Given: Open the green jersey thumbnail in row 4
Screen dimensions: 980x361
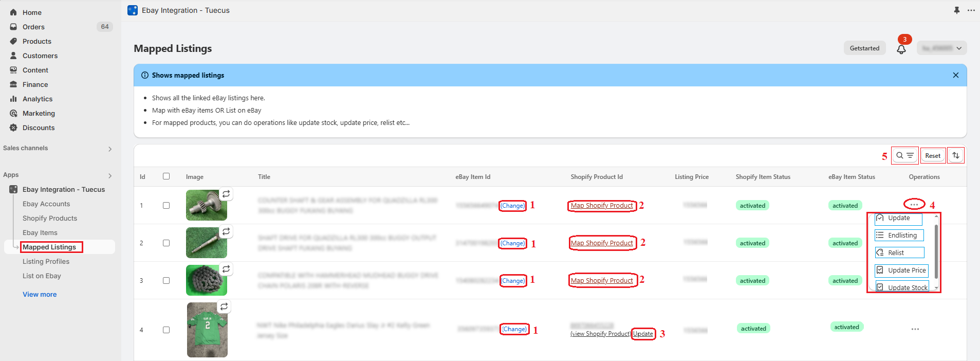Looking at the screenshot, I should click(207, 330).
